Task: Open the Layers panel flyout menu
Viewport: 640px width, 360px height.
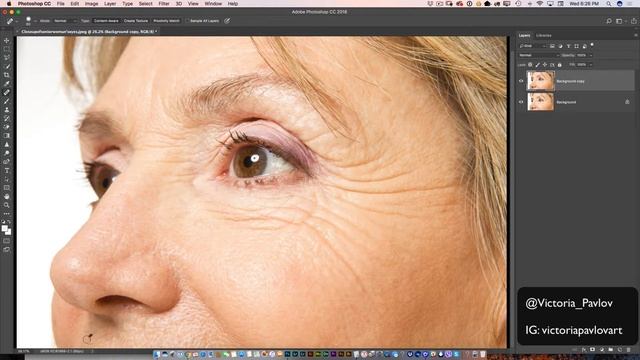Action: point(636,36)
